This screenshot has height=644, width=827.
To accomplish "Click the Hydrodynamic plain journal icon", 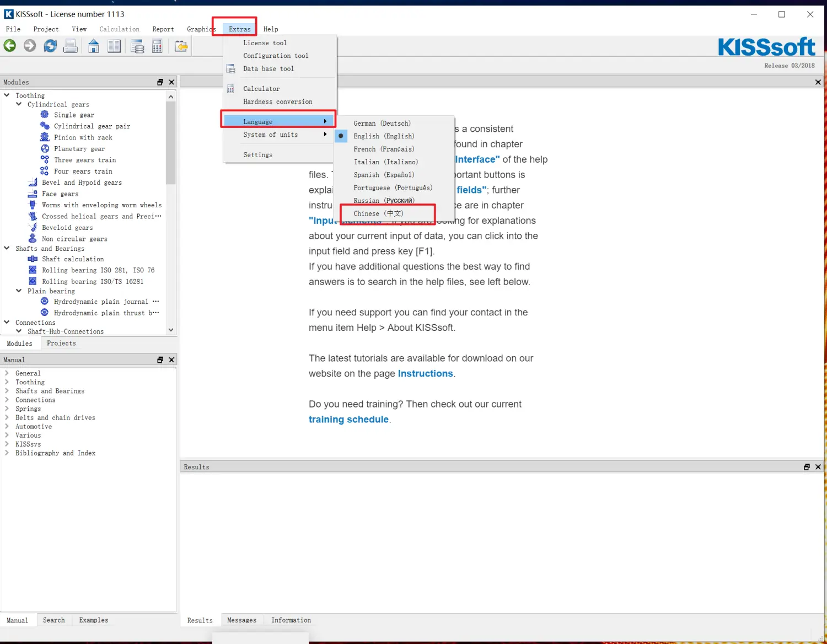I will 45,301.
